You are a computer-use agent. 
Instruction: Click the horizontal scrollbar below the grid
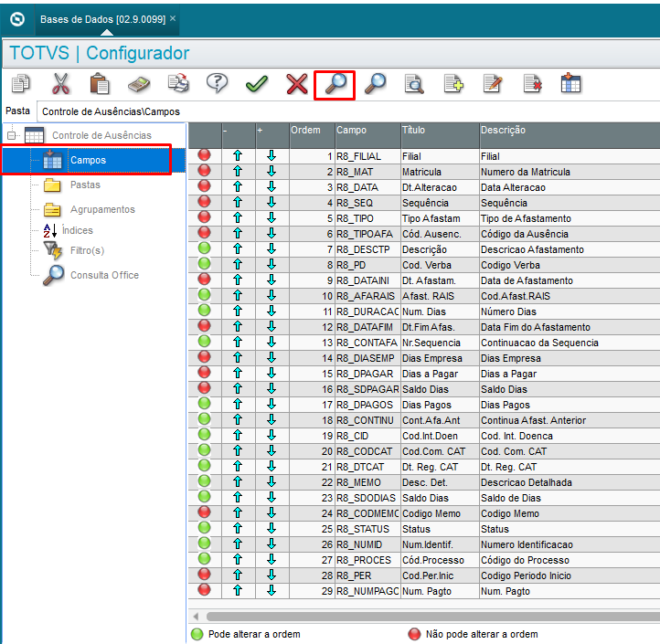433,617
